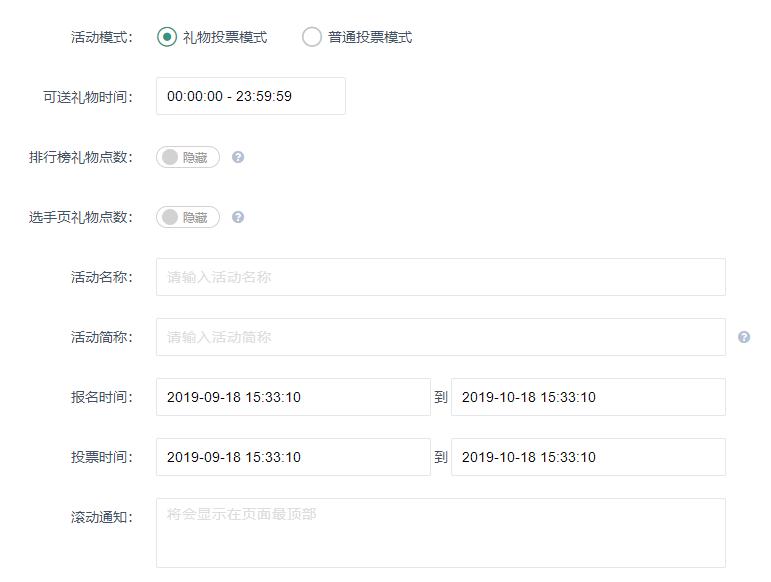Focus the 活动名称 text input

point(440,277)
